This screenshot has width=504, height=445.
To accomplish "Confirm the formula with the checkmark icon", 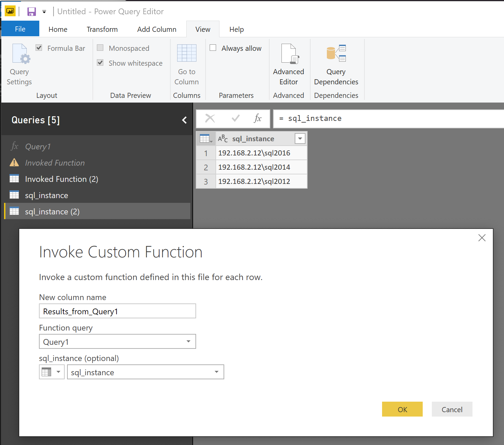I will coord(236,118).
